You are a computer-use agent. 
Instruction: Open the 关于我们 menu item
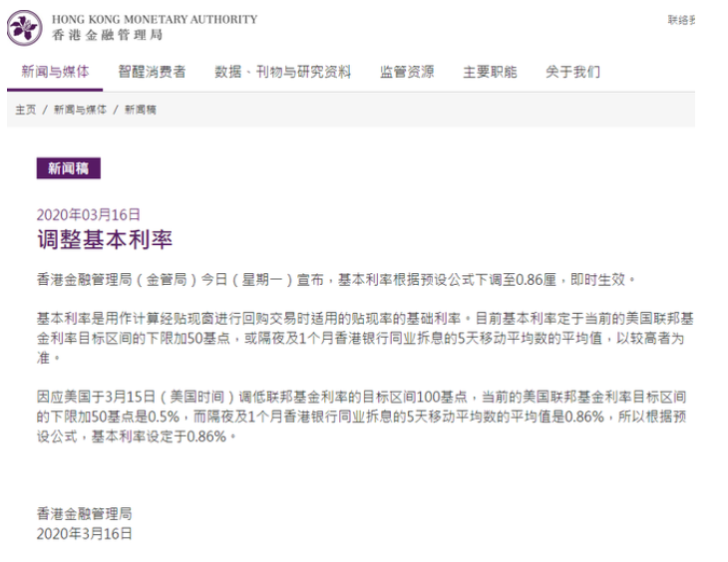tap(572, 72)
